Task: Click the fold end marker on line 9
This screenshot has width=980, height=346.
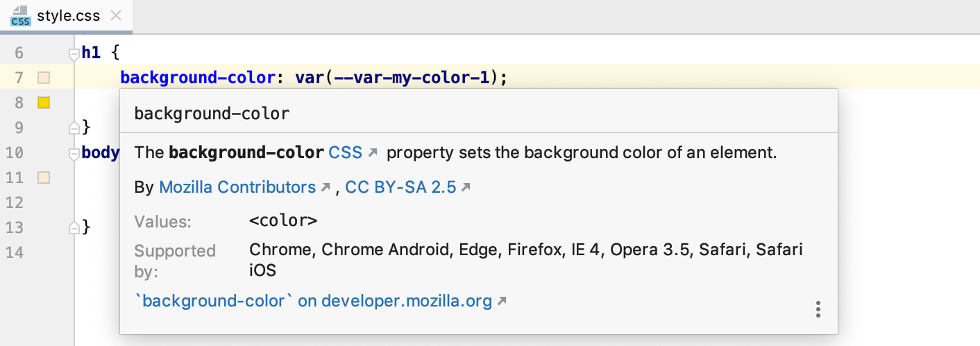Action: pyautogui.click(x=74, y=128)
